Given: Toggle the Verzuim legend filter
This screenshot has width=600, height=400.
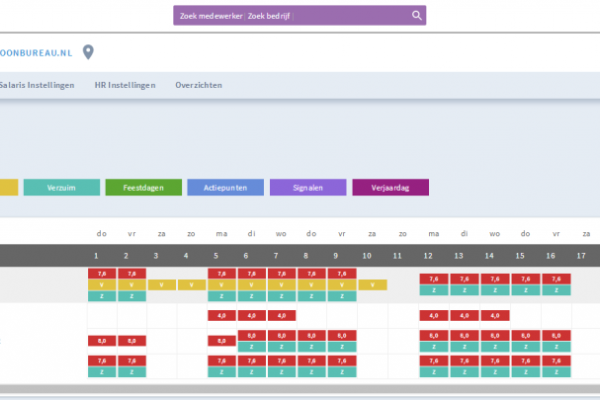Looking at the screenshot, I should click(x=61, y=187).
